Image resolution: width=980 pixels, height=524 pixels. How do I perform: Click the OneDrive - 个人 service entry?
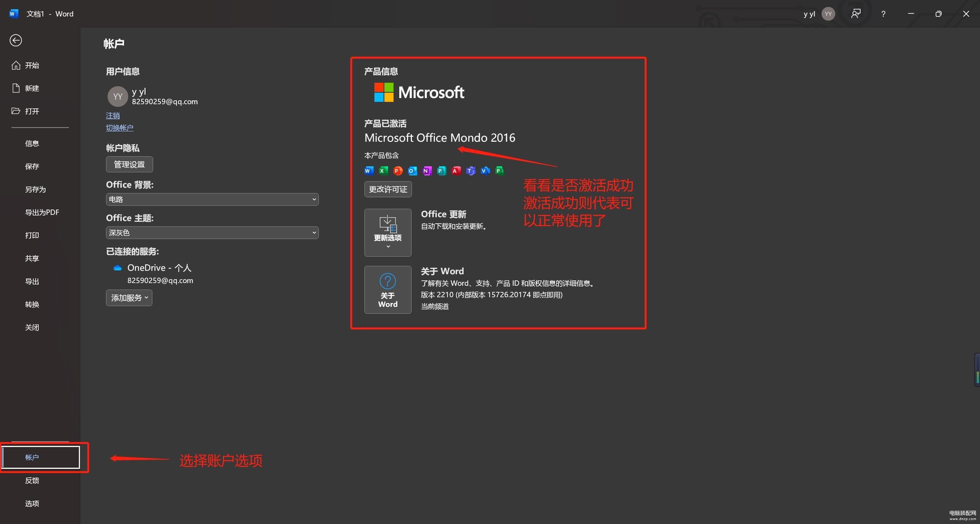tap(159, 268)
